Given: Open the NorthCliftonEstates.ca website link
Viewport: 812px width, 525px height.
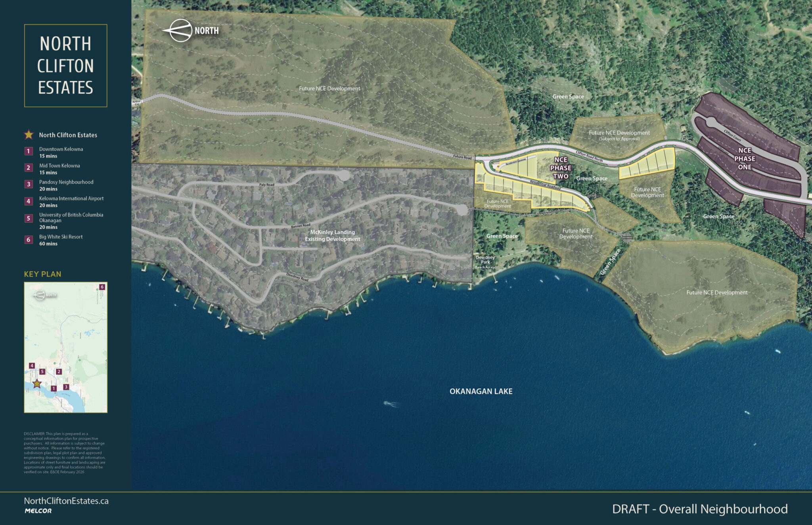Looking at the screenshot, I should click(66, 501).
